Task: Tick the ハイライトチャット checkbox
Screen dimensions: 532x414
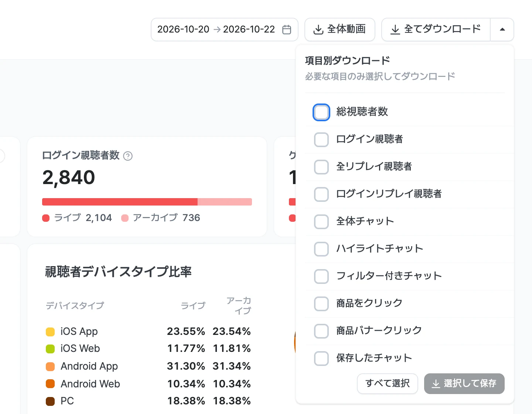Action: coord(321,249)
